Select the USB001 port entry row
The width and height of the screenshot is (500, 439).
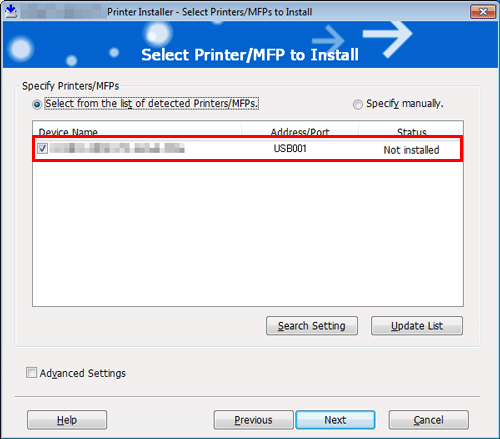pos(248,149)
